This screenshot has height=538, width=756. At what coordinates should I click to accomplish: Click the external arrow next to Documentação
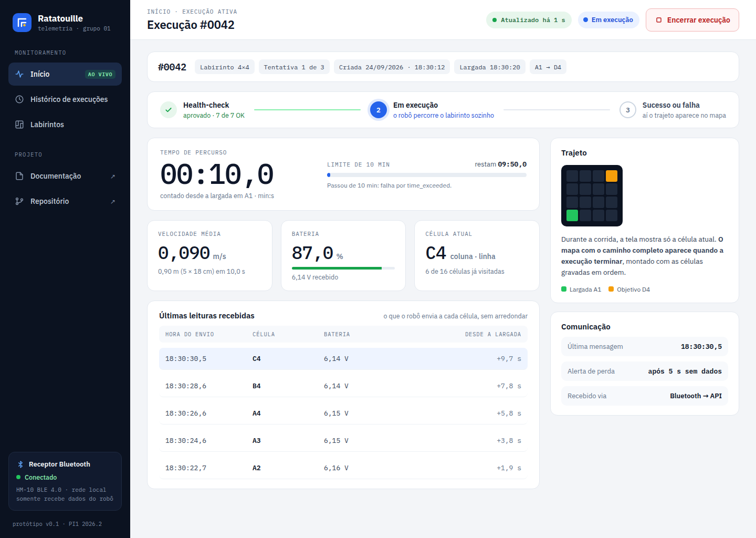pos(113,177)
